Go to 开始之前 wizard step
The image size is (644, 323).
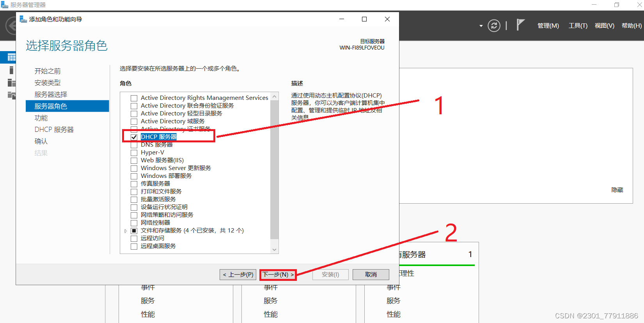(x=48, y=71)
